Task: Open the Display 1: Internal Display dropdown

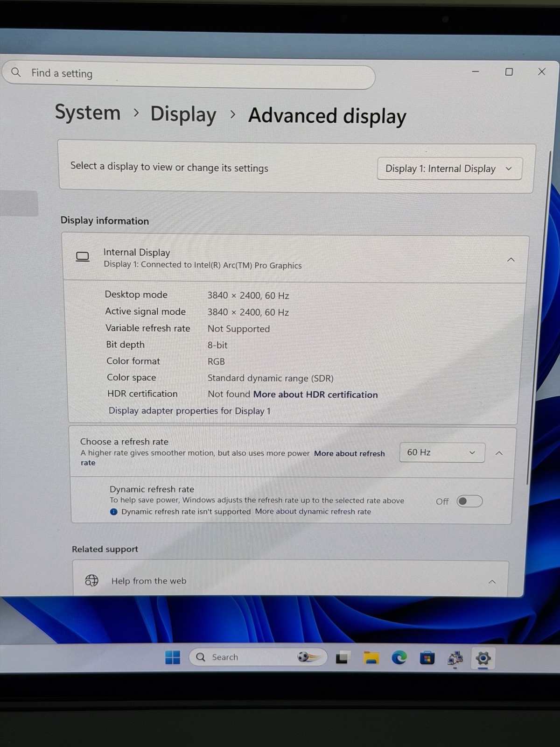Action: 449,169
